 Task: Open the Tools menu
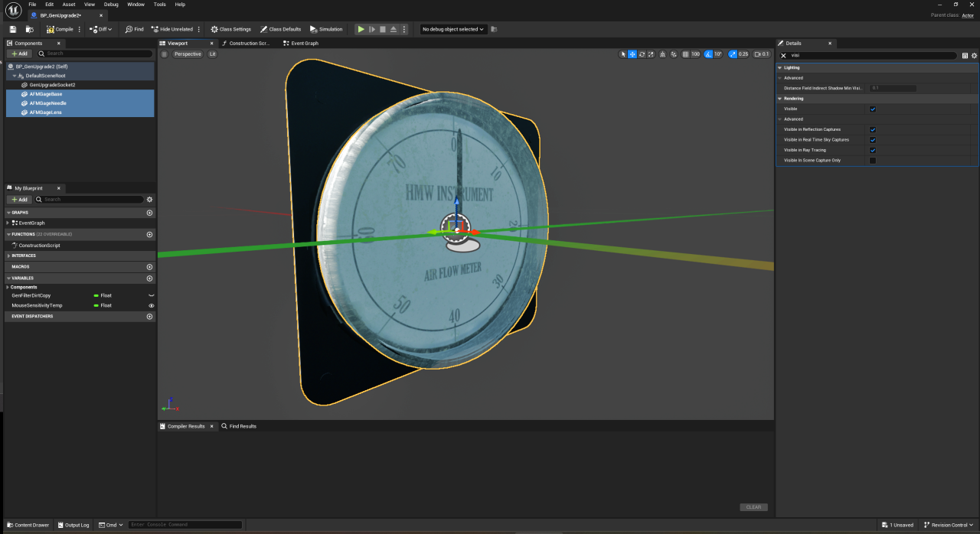pos(159,5)
